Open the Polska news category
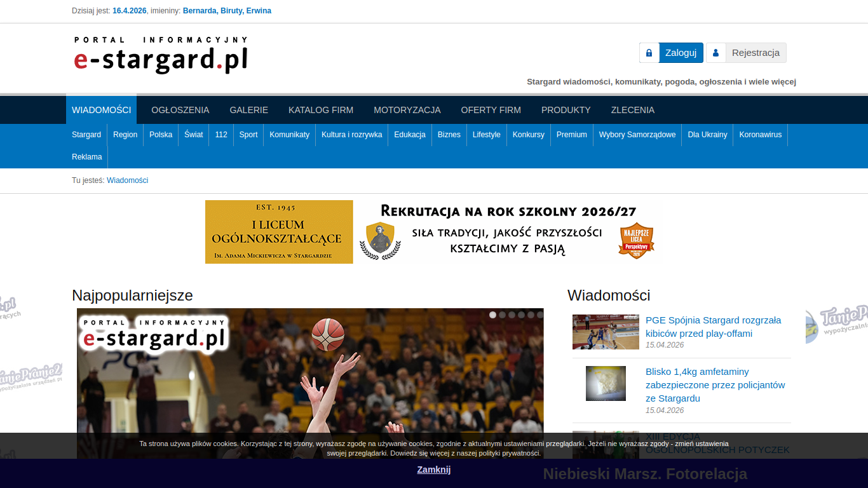The height and width of the screenshot is (488, 868). (x=161, y=135)
